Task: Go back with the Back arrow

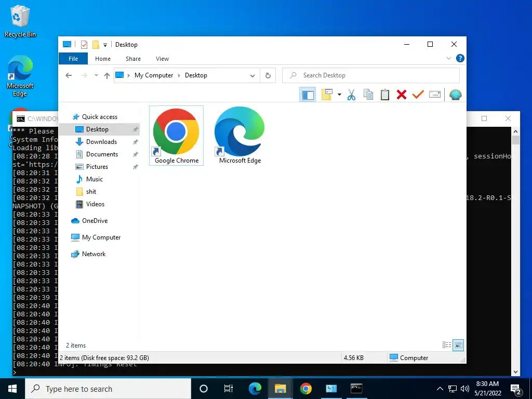Action: [69, 75]
